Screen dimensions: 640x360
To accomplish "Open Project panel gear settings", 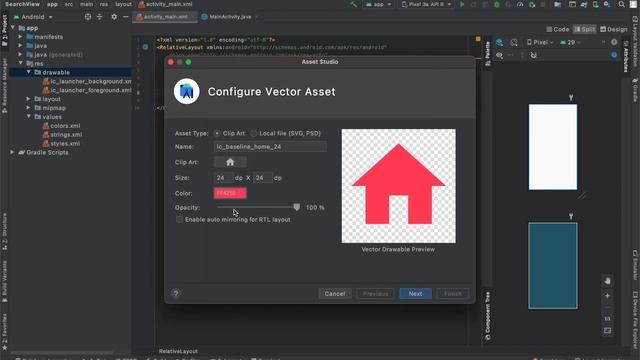I will click(x=114, y=17).
